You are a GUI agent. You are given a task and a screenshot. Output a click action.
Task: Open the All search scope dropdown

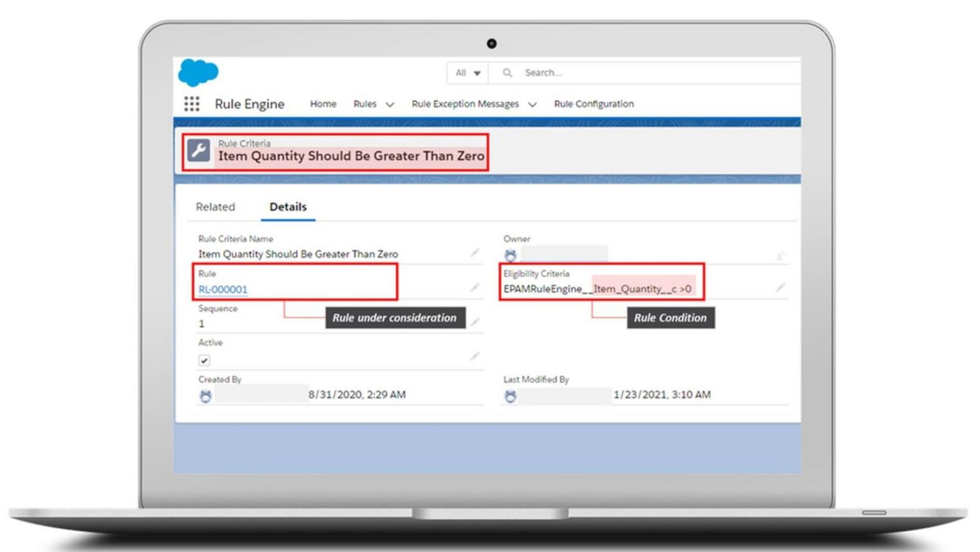coord(467,72)
